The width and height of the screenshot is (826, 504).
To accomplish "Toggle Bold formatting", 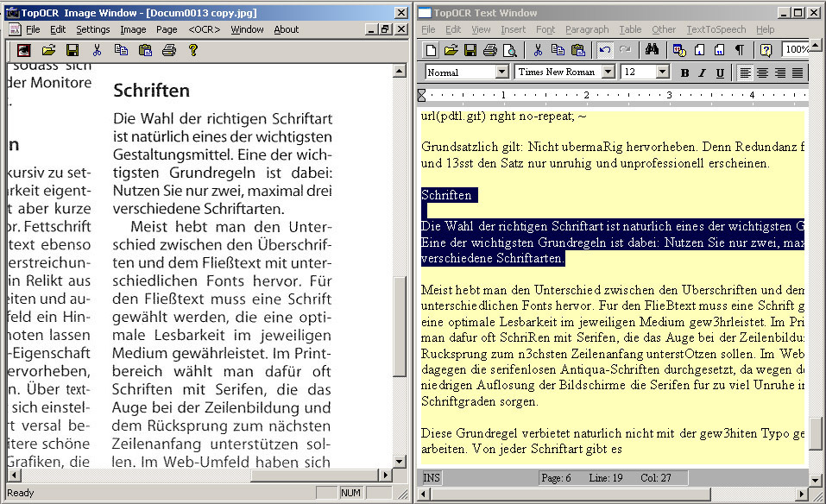I will 684,72.
